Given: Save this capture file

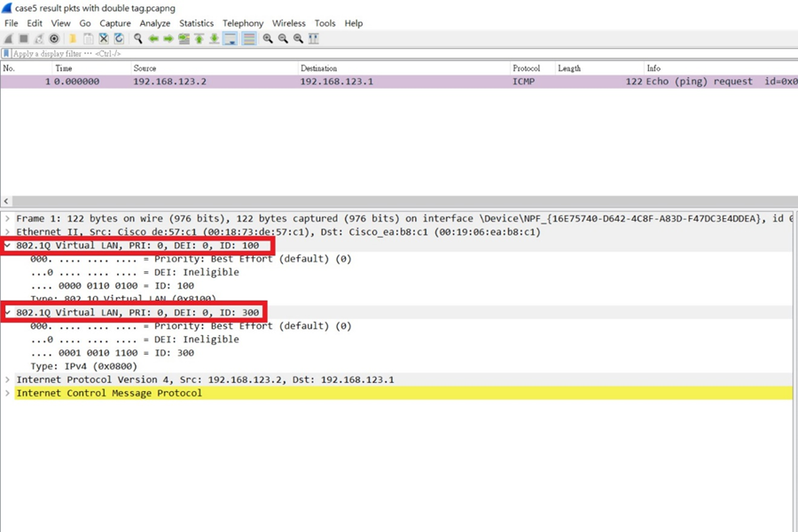Looking at the screenshot, I should tap(88, 39).
